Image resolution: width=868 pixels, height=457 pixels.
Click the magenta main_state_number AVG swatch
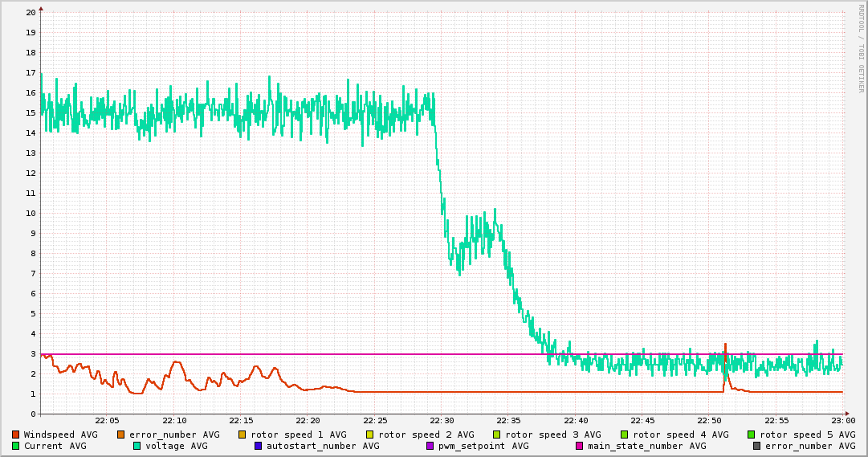point(580,446)
